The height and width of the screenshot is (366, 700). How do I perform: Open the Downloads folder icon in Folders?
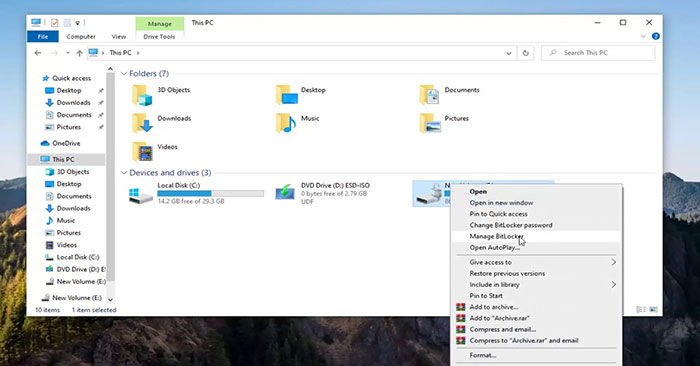[x=142, y=123]
